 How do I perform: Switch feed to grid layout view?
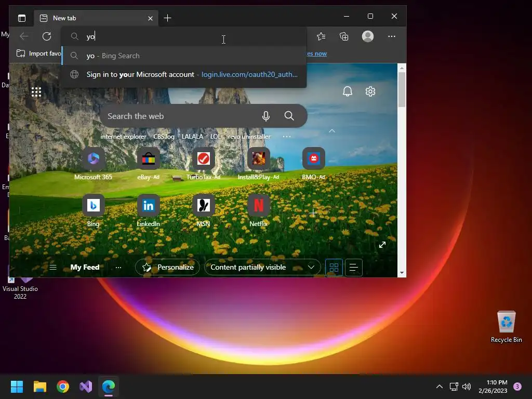click(x=334, y=268)
